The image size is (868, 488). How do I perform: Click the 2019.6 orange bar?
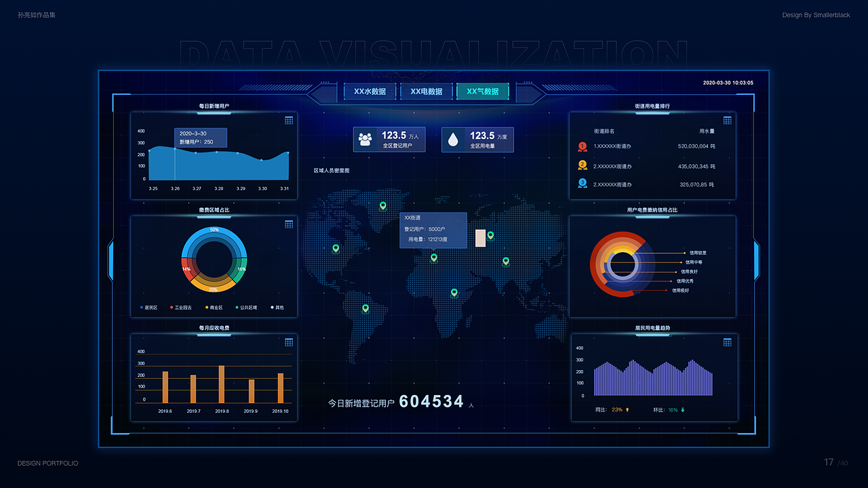(x=165, y=387)
